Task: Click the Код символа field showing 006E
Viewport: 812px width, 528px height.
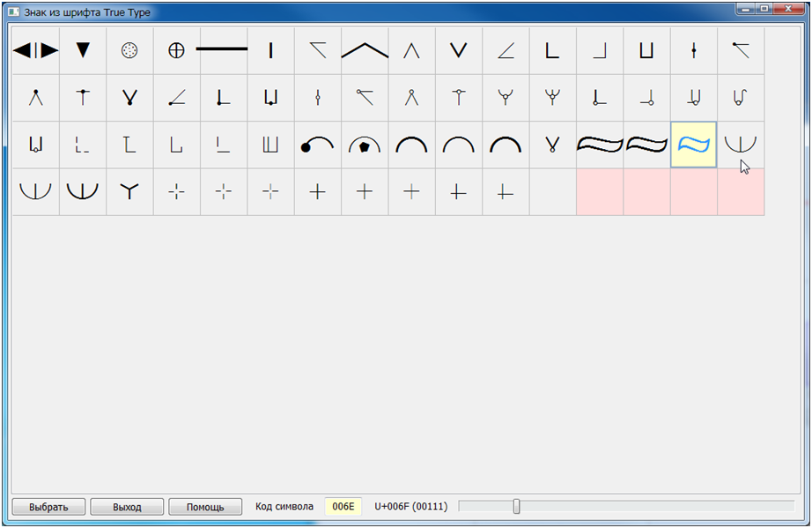Action: pos(343,507)
